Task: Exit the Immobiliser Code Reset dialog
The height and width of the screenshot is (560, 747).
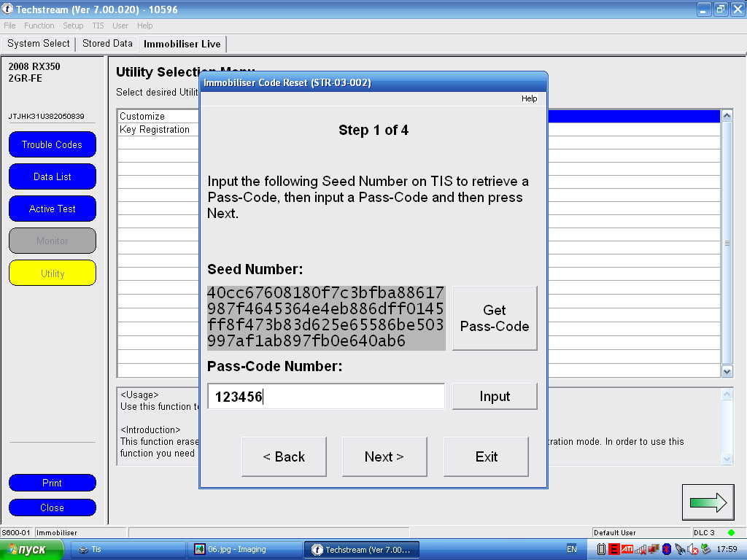Action: (x=486, y=456)
